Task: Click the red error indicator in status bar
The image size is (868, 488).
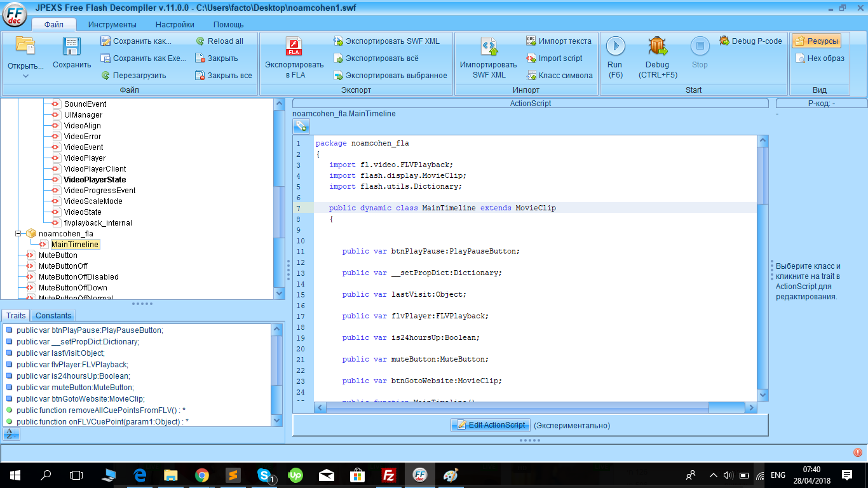Action: coord(858,452)
